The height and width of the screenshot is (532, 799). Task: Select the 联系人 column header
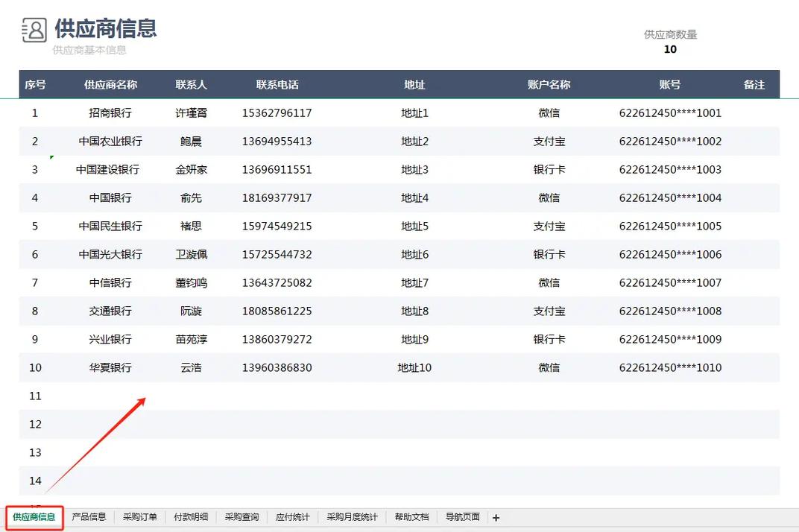click(191, 85)
